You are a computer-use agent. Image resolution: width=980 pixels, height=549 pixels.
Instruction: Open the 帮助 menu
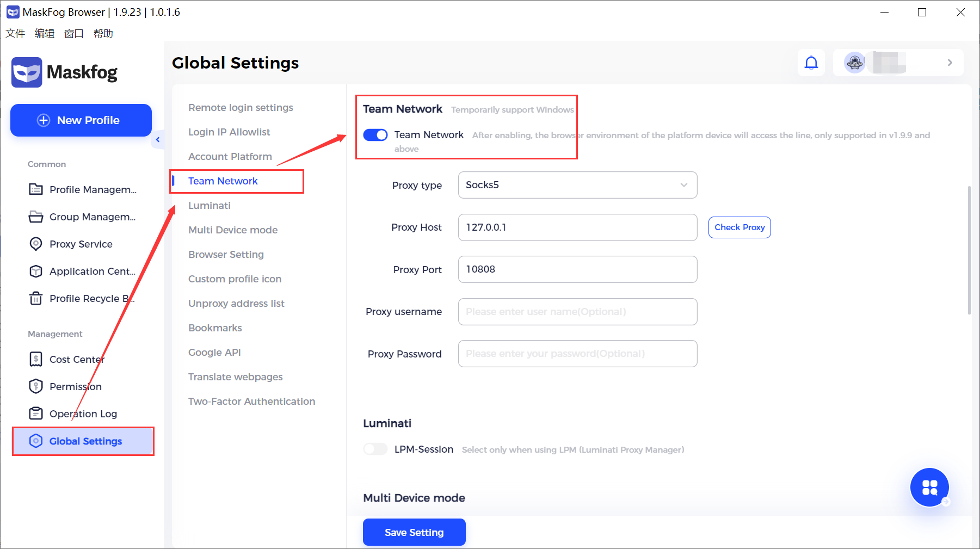point(103,33)
